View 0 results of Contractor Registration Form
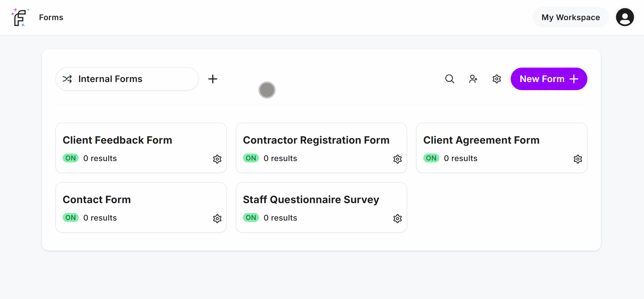 point(280,158)
